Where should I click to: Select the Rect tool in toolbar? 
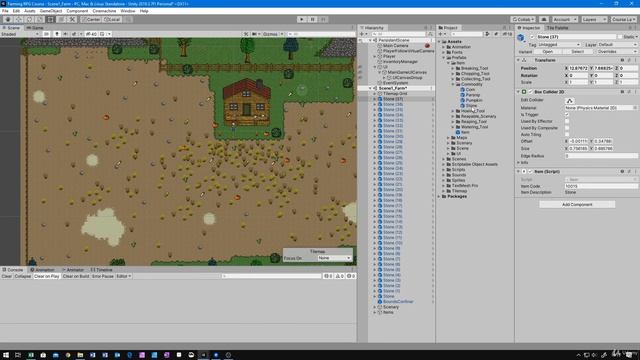51,19
